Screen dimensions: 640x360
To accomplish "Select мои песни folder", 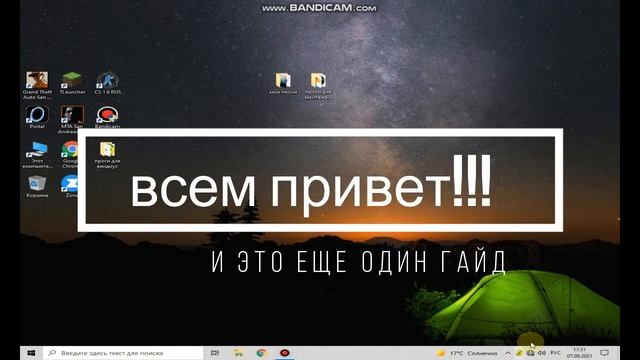I will [x=283, y=83].
